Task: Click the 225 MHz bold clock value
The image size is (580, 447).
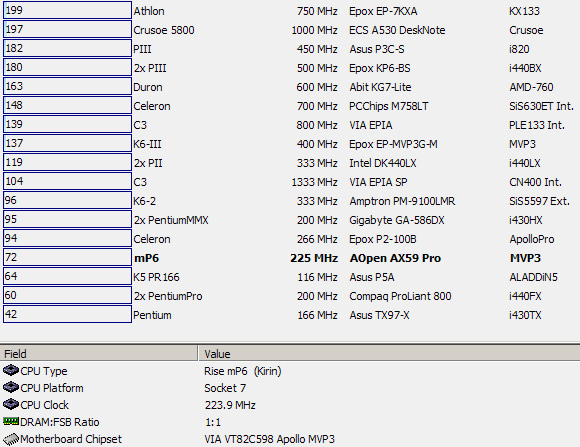Action: [314, 258]
